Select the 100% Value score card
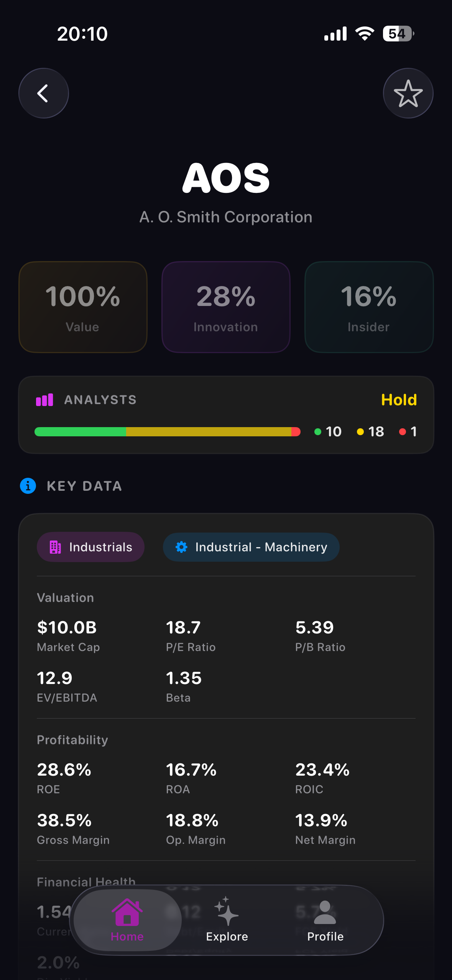 83,307
